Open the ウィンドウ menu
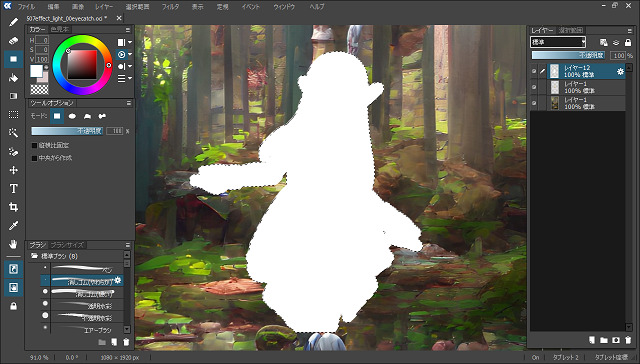 (x=284, y=7)
